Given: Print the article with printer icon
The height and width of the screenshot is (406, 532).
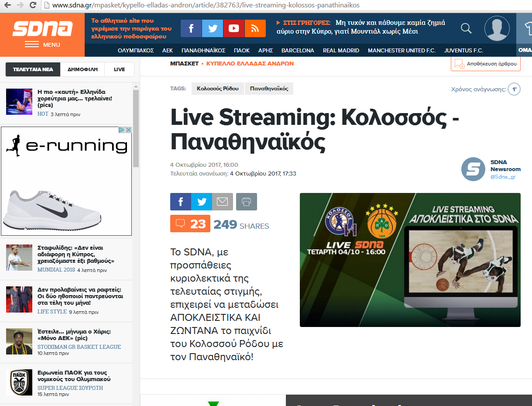Looking at the screenshot, I should (x=247, y=202).
